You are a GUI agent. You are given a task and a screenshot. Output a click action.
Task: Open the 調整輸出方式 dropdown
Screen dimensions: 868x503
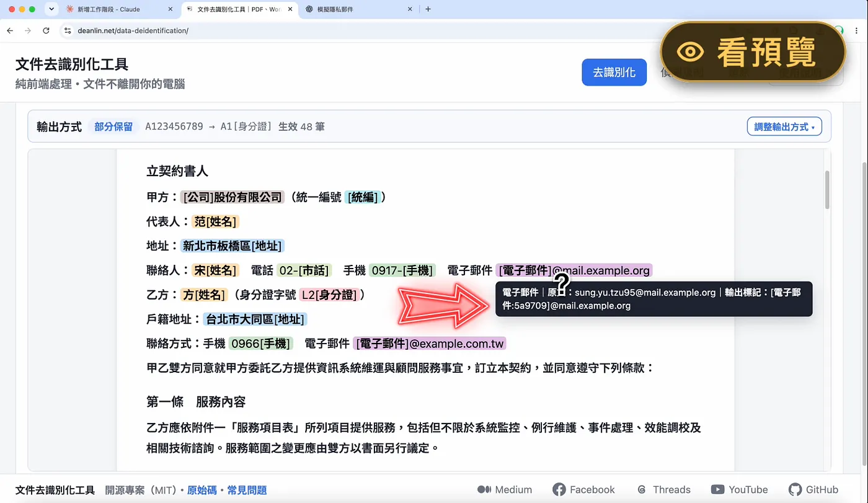(784, 127)
